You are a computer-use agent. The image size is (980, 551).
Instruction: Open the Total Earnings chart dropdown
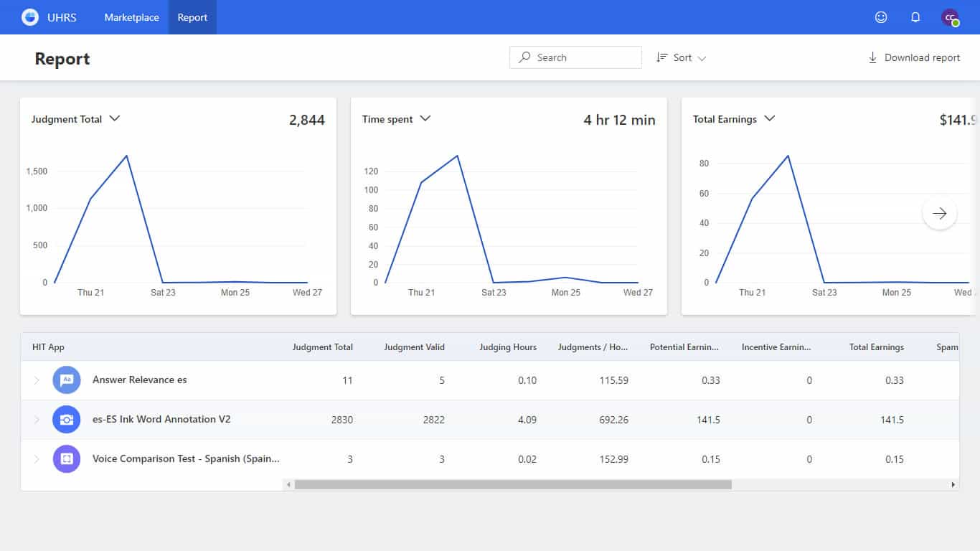(x=770, y=119)
